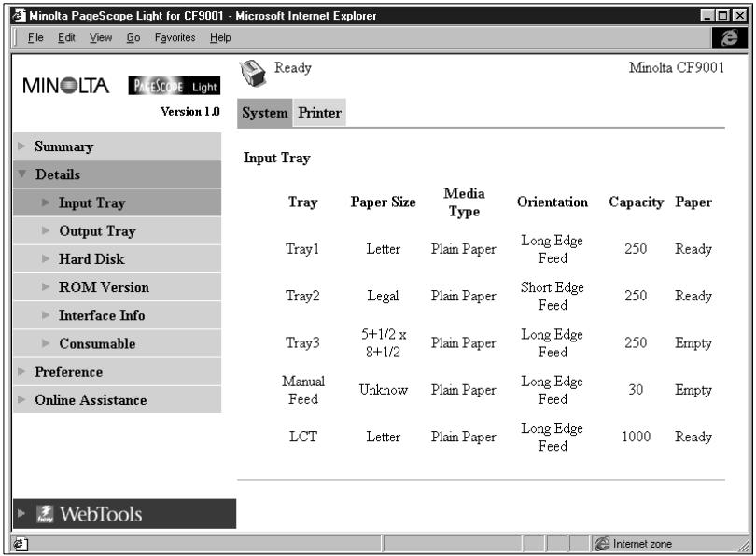Click the printer status icon next to Ready

(253, 74)
